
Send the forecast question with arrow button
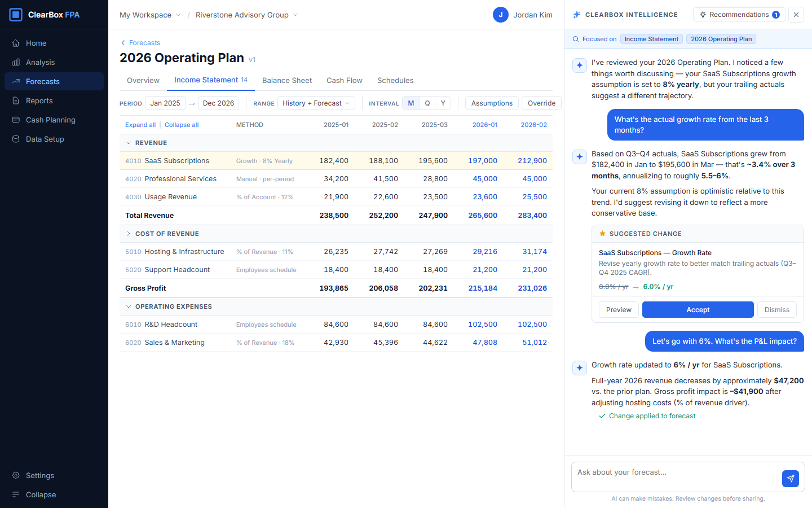tap(790, 479)
